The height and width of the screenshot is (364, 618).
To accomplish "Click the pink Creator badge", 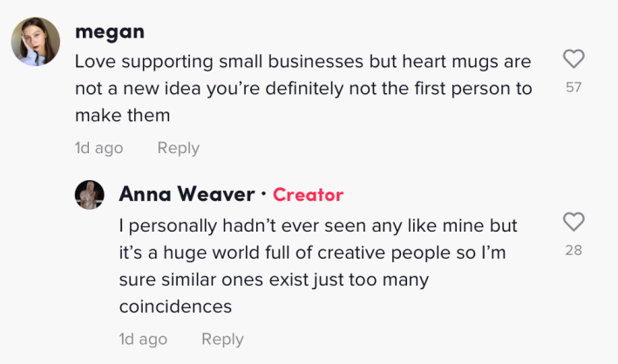I will coord(308,195).
